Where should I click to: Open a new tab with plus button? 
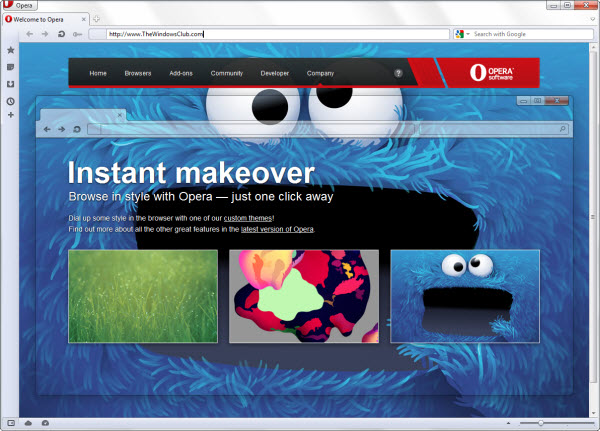coord(96,19)
